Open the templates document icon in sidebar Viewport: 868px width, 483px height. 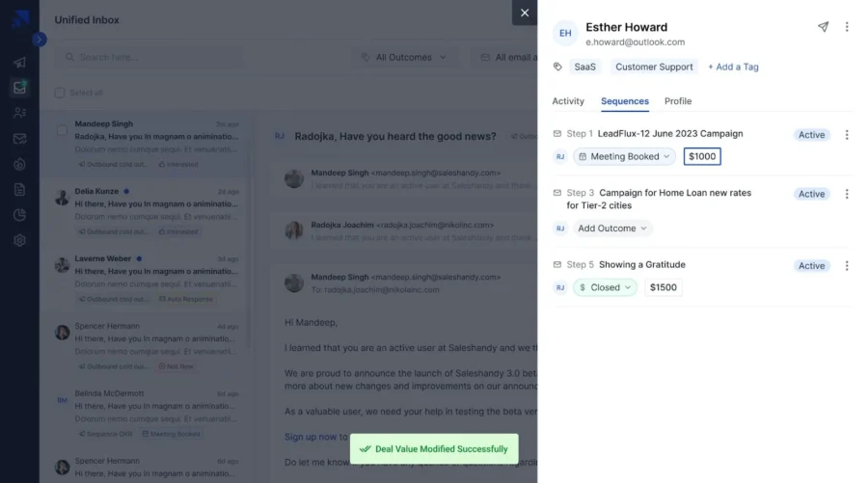click(19, 190)
